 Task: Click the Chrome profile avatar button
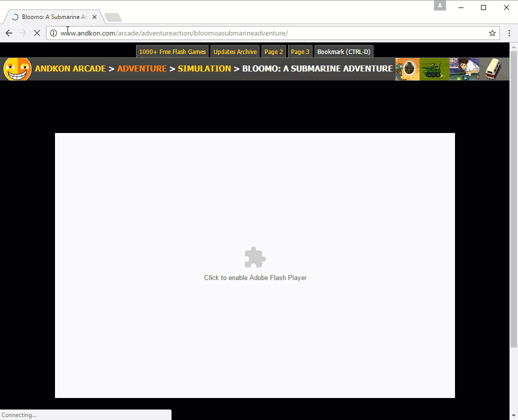pyautogui.click(x=440, y=5)
